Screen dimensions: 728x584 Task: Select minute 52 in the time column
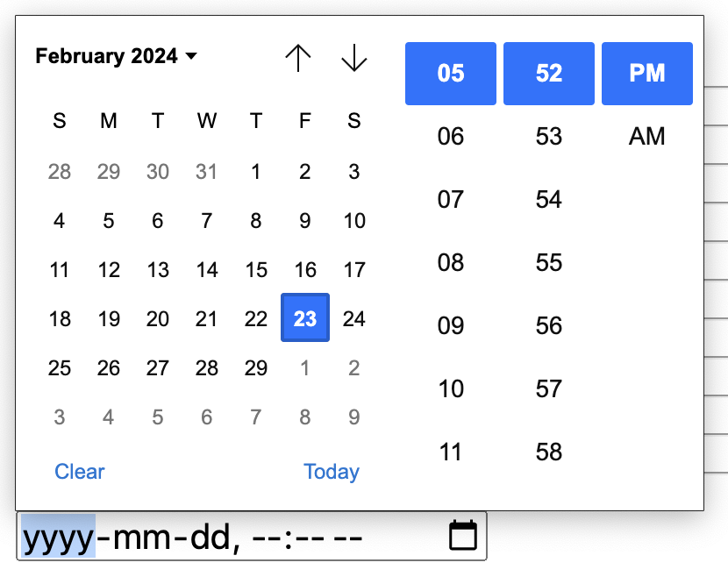548,74
